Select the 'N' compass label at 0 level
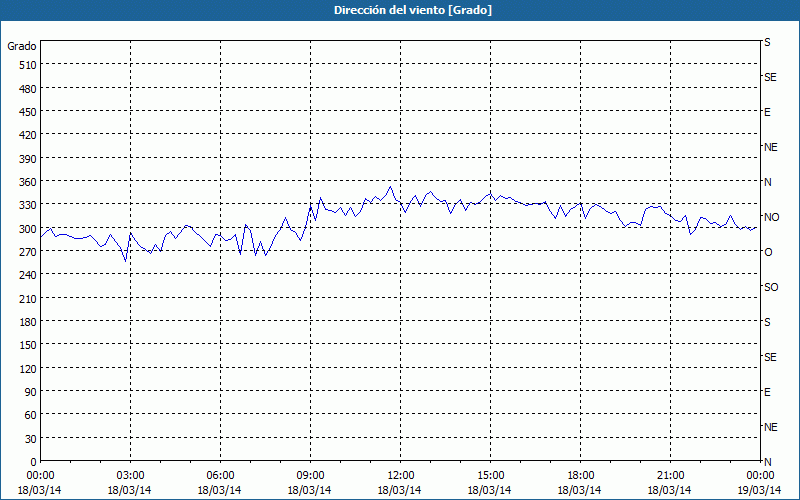This screenshot has height=500, width=800. coord(768,462)
